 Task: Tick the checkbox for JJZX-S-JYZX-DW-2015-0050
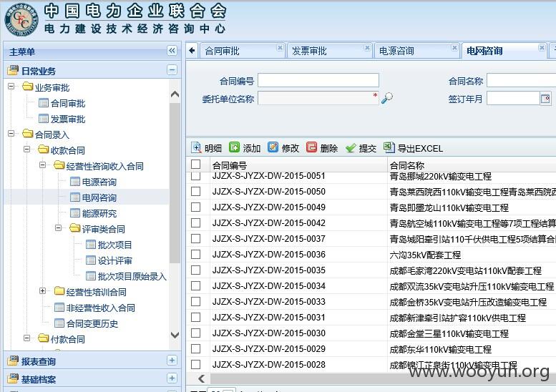196,192
